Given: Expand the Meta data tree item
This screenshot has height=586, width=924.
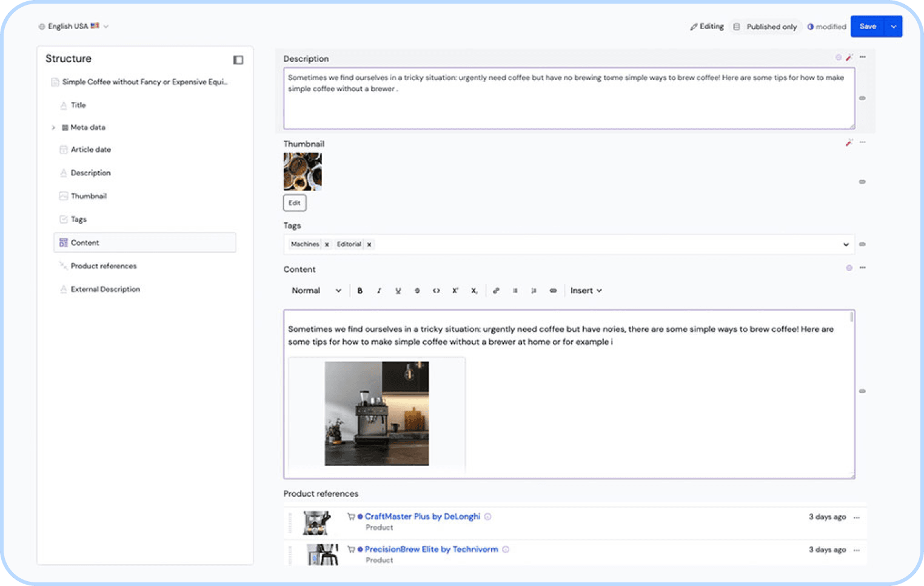Looking at the screenshot, I should click(53, 127).
